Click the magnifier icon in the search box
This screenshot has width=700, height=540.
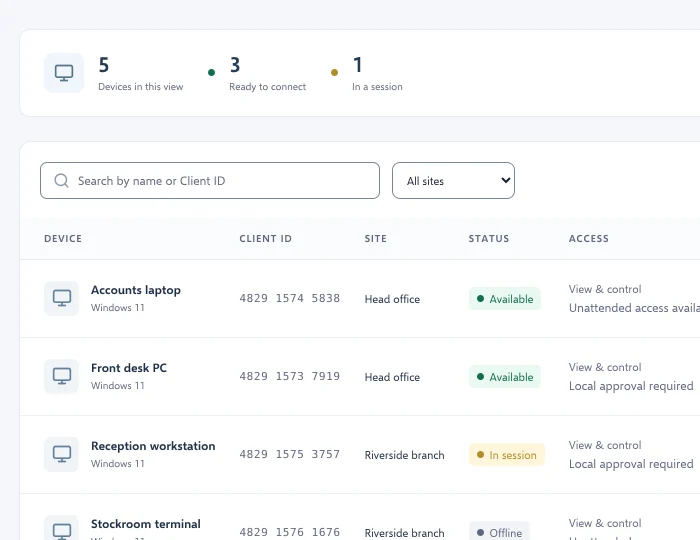(61, 181)
